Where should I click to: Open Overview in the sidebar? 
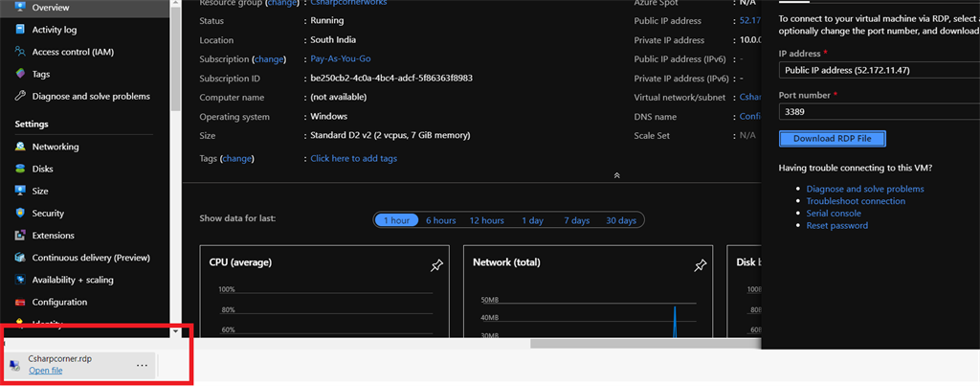point(51,8)
